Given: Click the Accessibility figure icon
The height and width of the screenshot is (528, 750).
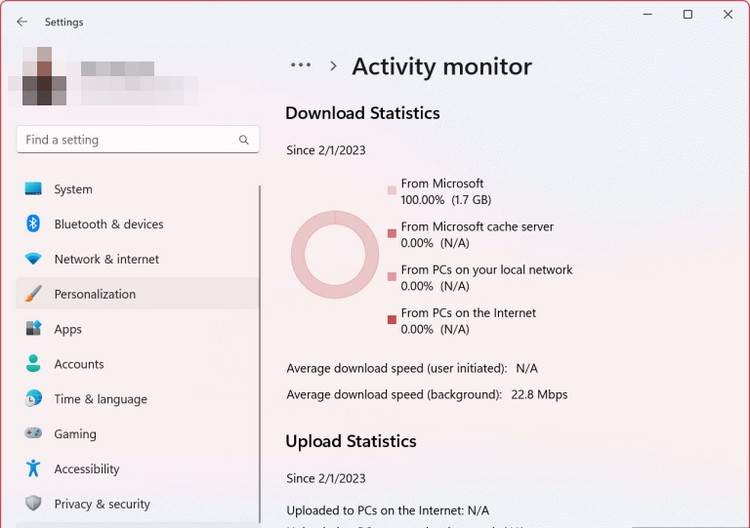Looking at the screenshot, I should coord(33,468).
